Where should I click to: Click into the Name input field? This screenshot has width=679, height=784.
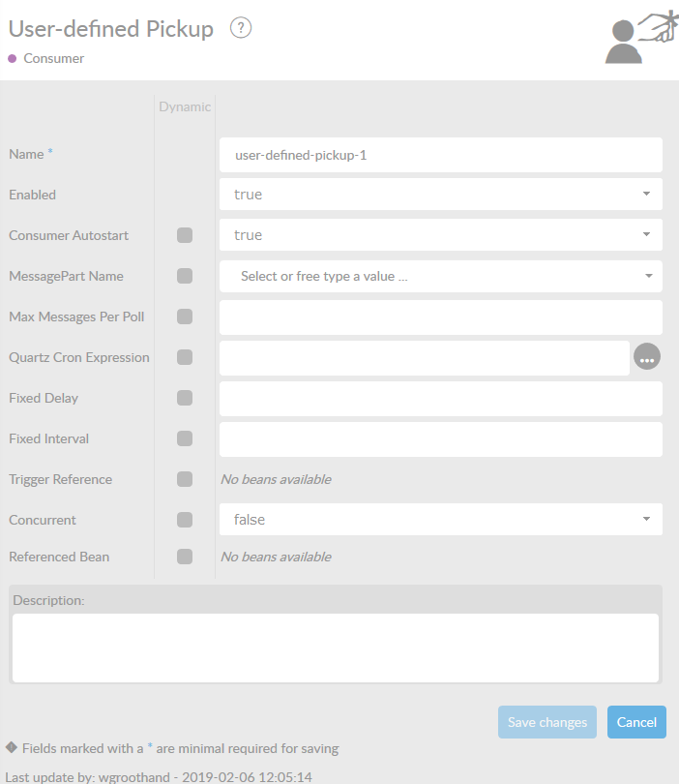click(x=441, y=154)
